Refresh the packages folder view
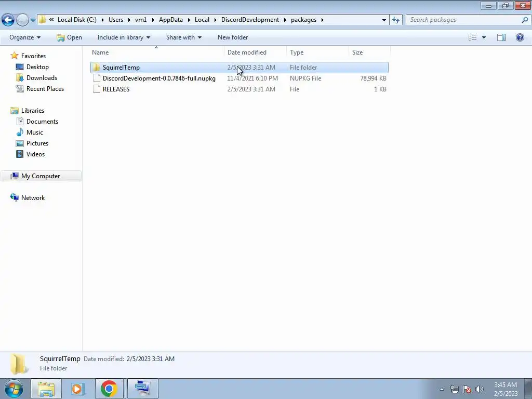The width and height of the screenshot is (532, 399). point(396,20)
